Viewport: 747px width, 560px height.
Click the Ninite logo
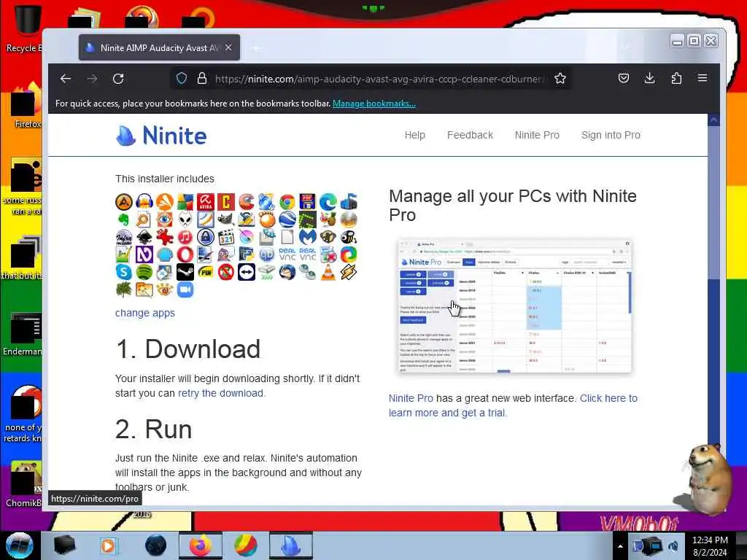coord(161,136)
